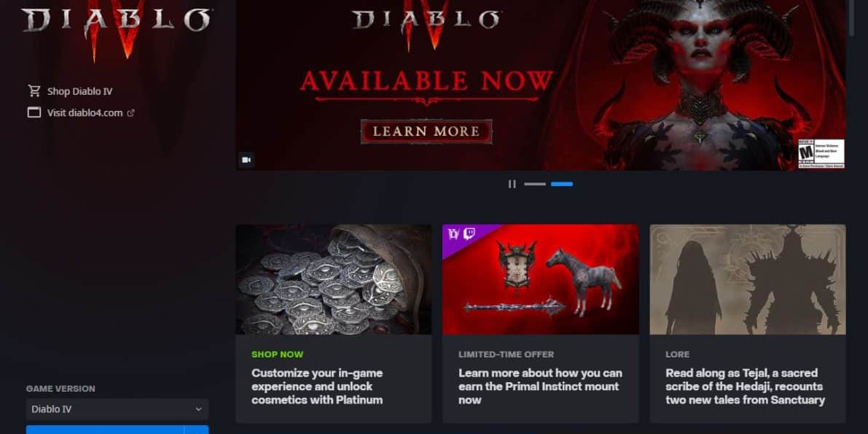Open the Platinum coins Shop Now card
Image resolution: width=868 pixels, height=434 pixels.
tap(333, 323)
